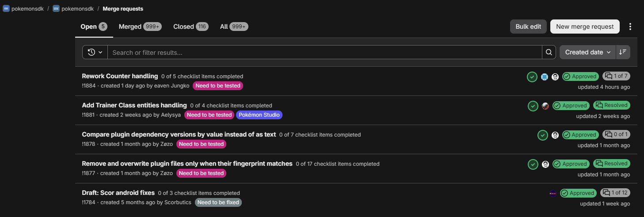Click white reviewer avatar on Rework Counter handling row

coord(555,77)
